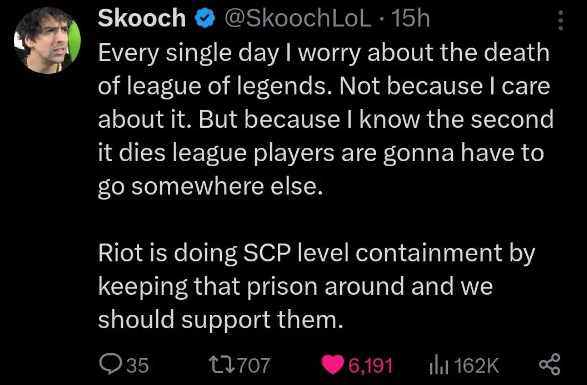The width and height of the screenshot is (587, 385).
Task: Click the like count 6,191
Action: tap(370, 365)
